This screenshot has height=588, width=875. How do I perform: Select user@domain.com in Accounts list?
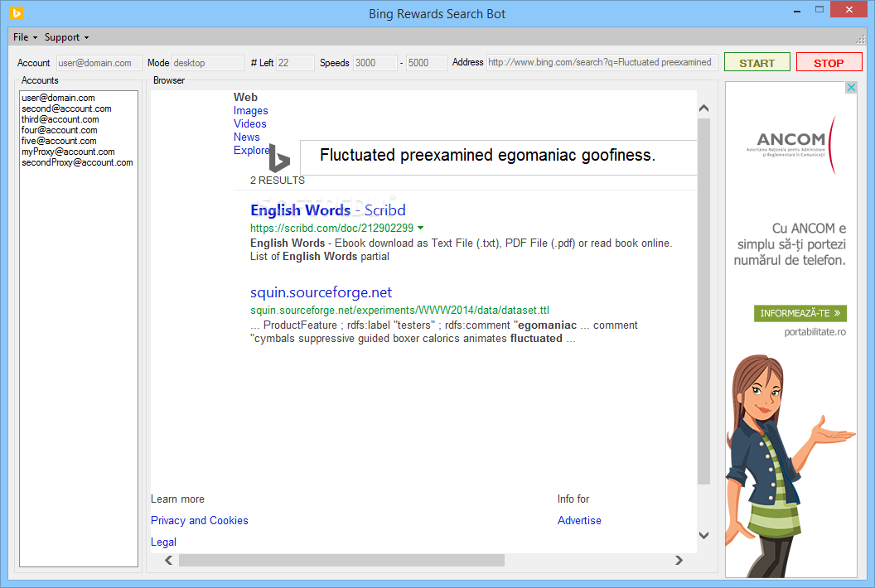pos(58,98)
